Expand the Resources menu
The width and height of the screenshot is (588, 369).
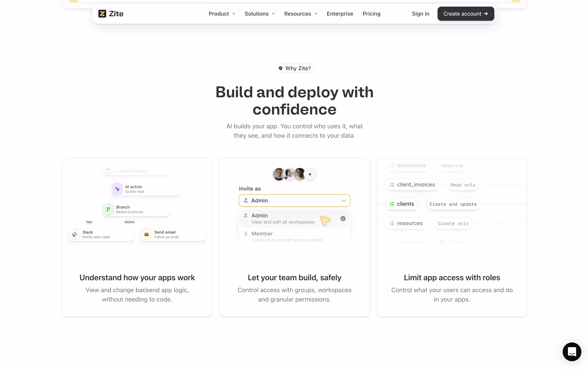click(x=301, y=14)
